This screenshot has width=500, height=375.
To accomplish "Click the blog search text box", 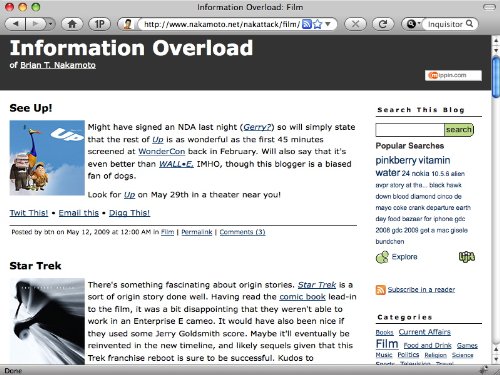I will [x=410, y=130].
